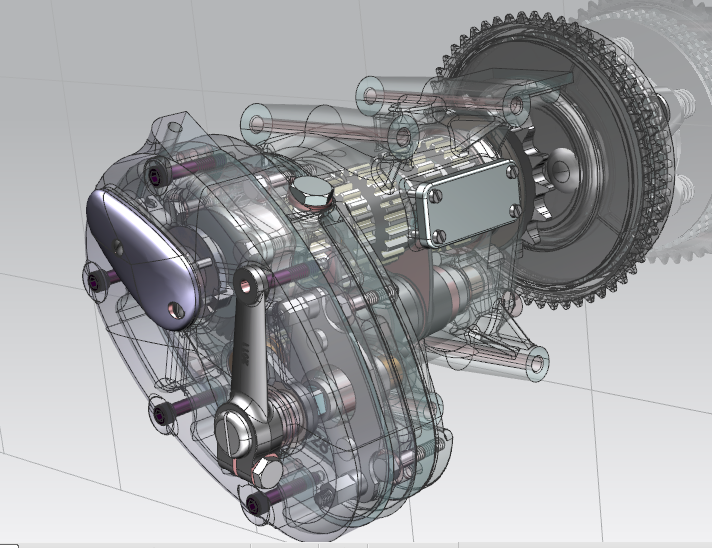
Task: Pick the hex filler plug on top of casing
Action: click(312, 193)
